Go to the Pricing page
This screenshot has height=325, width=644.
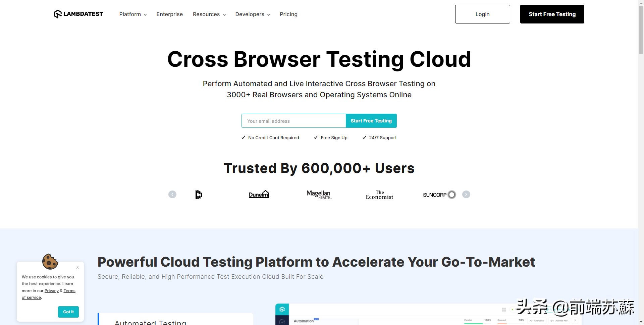pos(288,14)
